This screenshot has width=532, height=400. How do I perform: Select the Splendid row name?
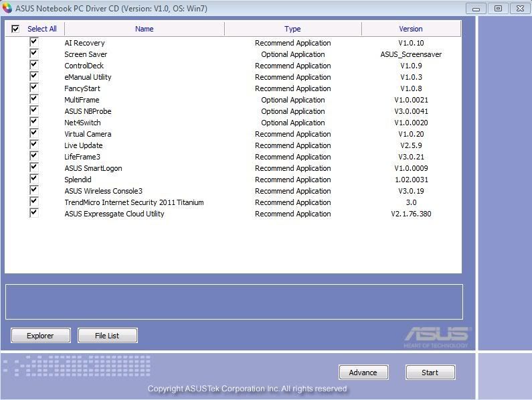[78, 180]
